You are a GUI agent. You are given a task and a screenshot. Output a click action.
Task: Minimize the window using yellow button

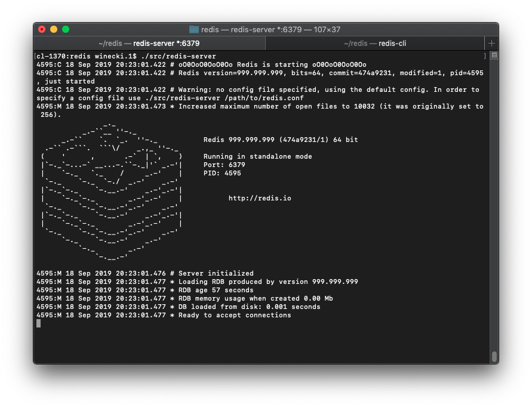[x=54, y=29]
